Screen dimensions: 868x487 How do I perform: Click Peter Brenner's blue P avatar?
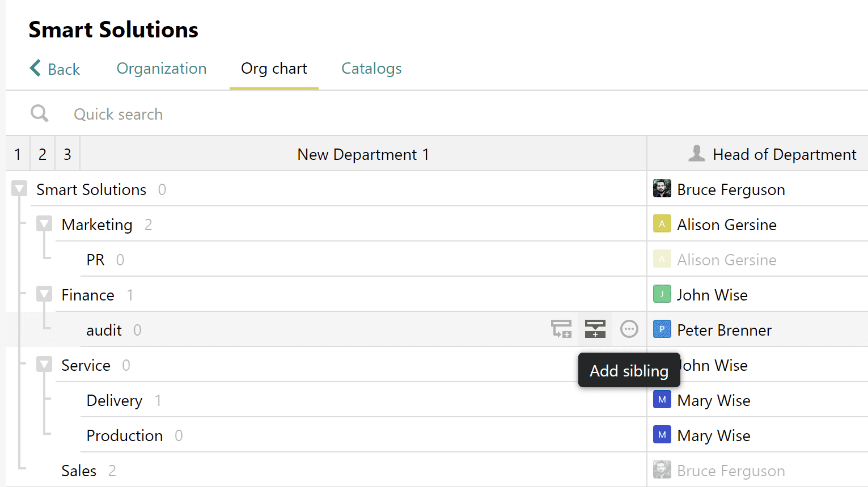(662, 329)
